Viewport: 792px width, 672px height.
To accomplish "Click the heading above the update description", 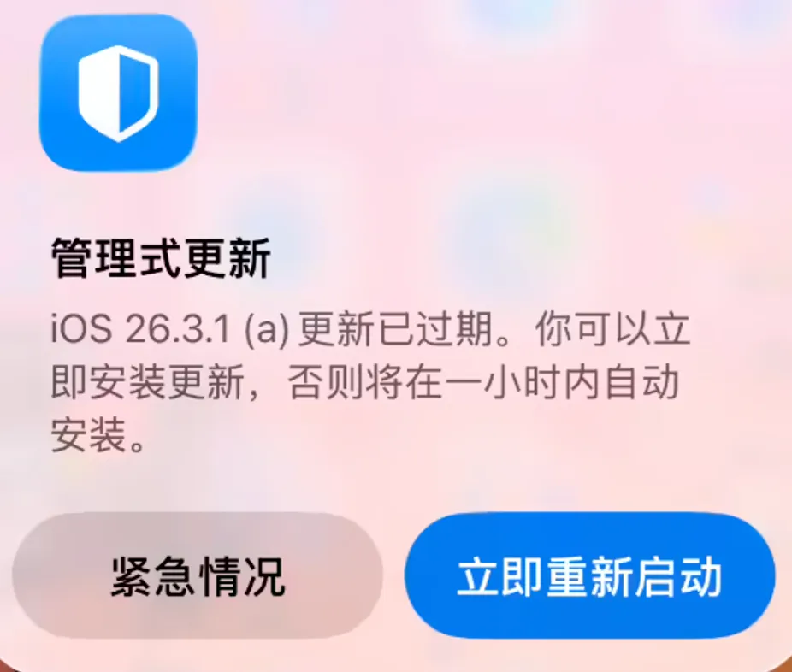I will (161, 258).
